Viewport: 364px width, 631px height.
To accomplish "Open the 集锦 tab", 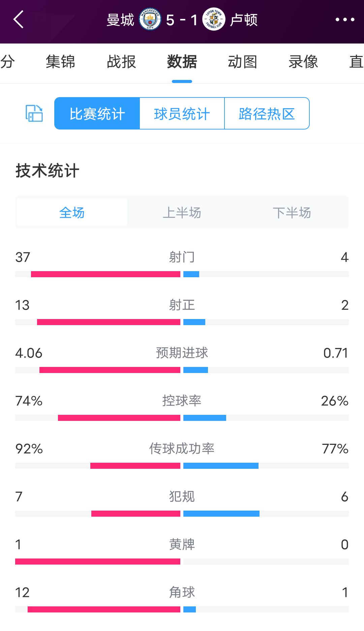I will point(60,62).
